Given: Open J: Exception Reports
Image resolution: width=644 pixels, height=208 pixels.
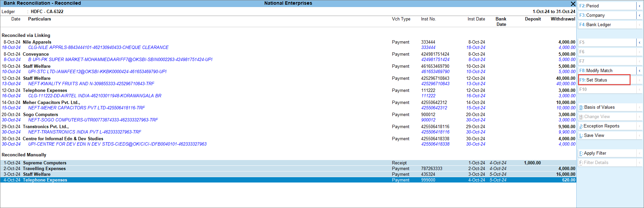Looking at the screenshot, I should (x=607, y=126).
